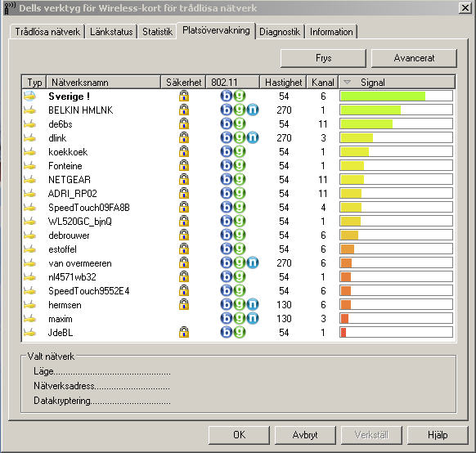The image size is (476, 453).
Task: Click the padlock icon for JdeBL
Action: point(184,332)
